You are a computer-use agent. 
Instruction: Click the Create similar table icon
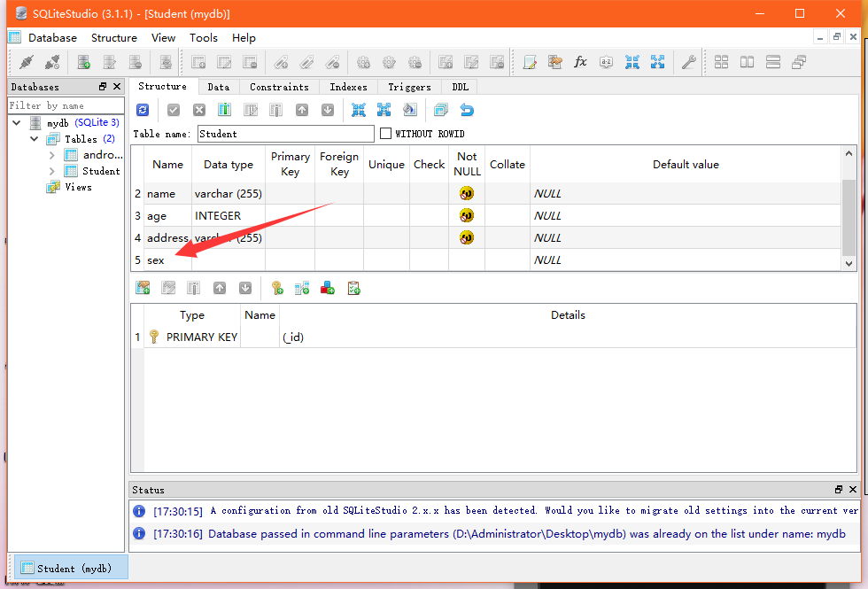(441, 110)
